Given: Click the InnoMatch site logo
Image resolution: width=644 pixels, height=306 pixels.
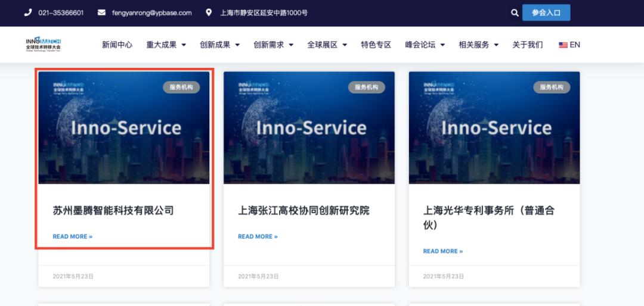Looking at the screenshot, I should pos(44,45).
